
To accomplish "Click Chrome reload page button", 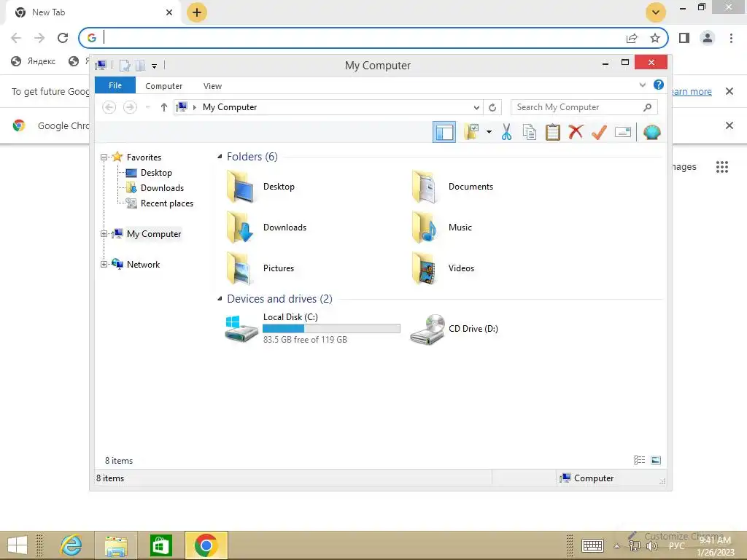I will pyautogui.click(x=63, y=38).
